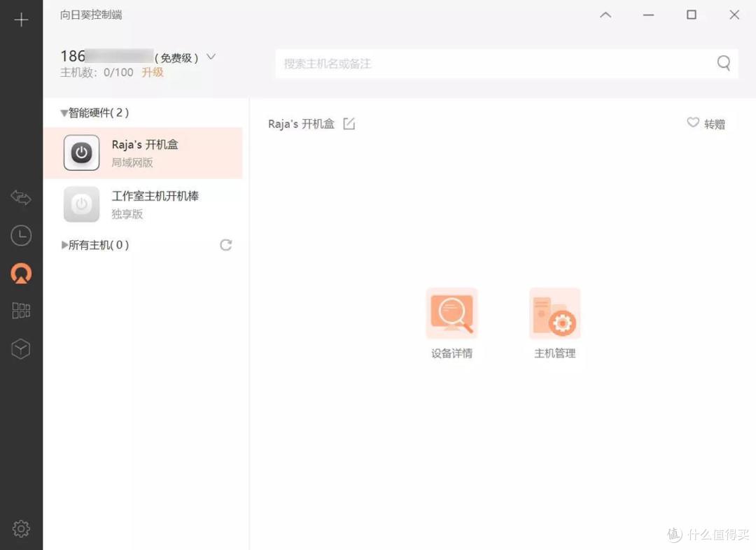The height and width of the screenshot is (550, 756).
Task: Click the plus add icon in sidebar
Action: [x=21, y=20]
